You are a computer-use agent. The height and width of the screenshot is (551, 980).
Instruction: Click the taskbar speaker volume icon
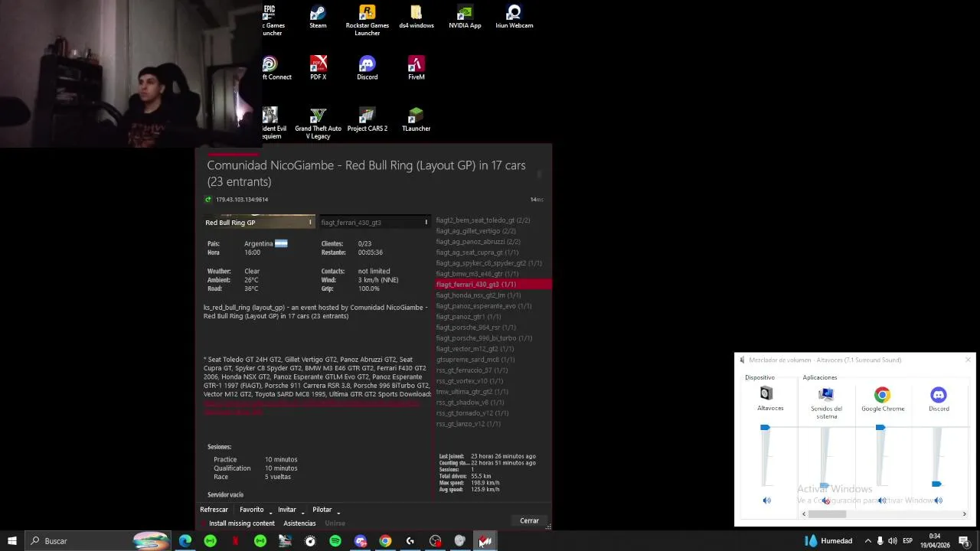click(x=893, y=541)
